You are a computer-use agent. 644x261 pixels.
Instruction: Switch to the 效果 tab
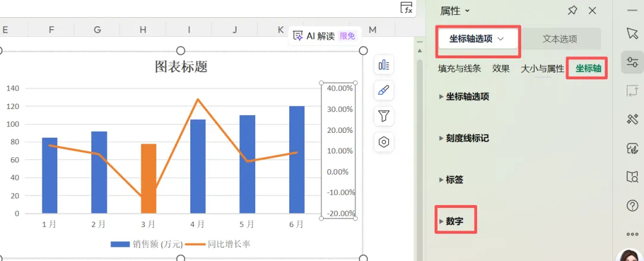point(501,69)
